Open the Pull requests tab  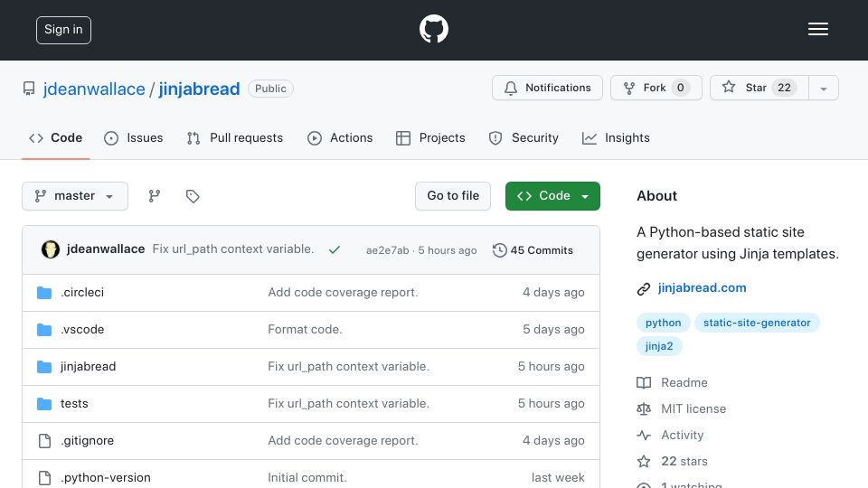pos(235,137)
